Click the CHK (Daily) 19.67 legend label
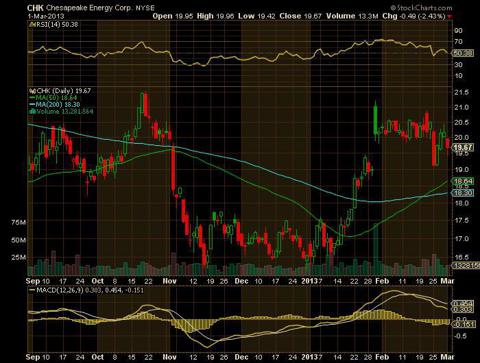The height and width of the screenshot is (363, 480). point(64,91)
